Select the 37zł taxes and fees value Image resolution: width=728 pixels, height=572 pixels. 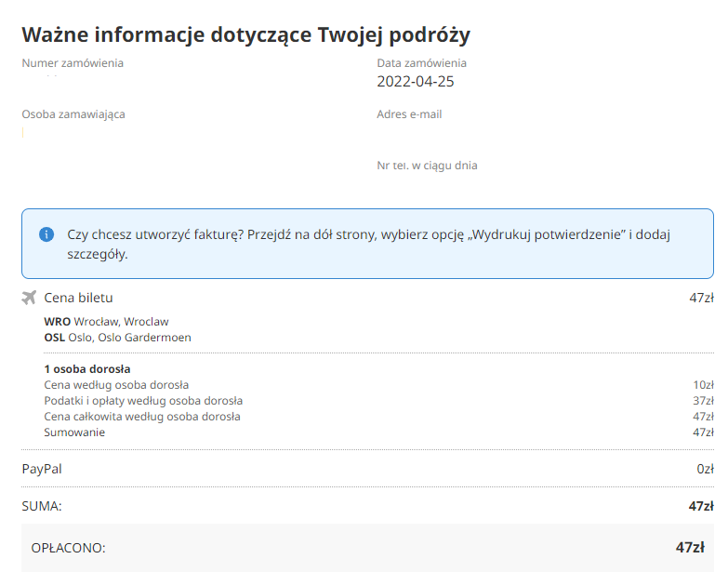704,401
